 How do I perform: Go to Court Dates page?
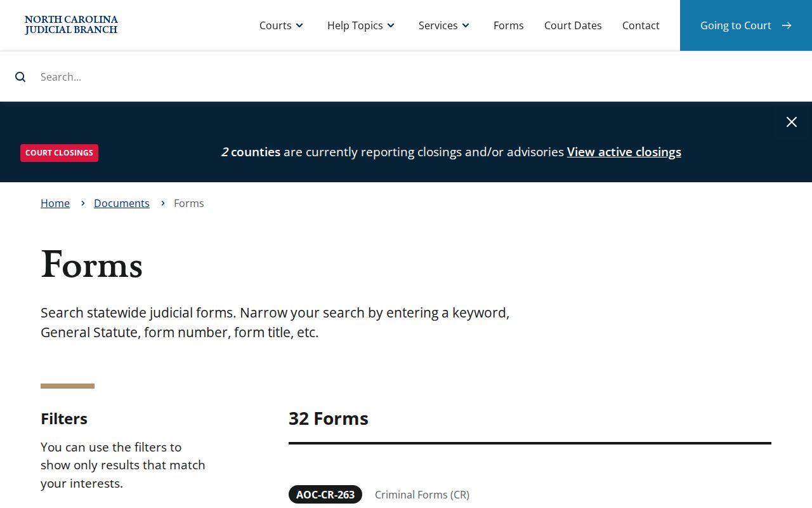pos(573,25)
